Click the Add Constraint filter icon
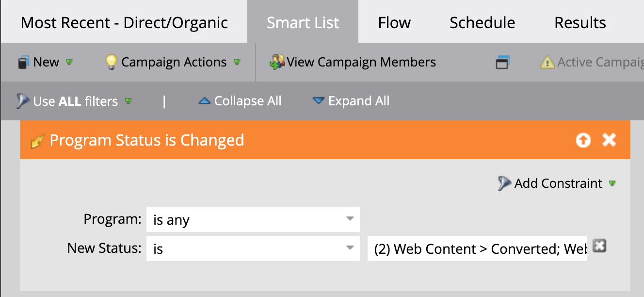644x297 pixels. 504,183
